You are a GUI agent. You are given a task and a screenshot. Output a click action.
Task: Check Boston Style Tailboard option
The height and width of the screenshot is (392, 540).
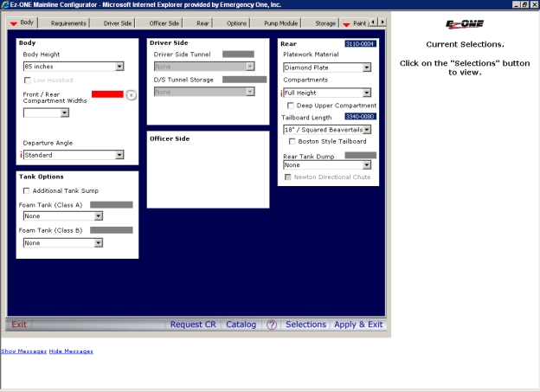(x=292, y=141)
